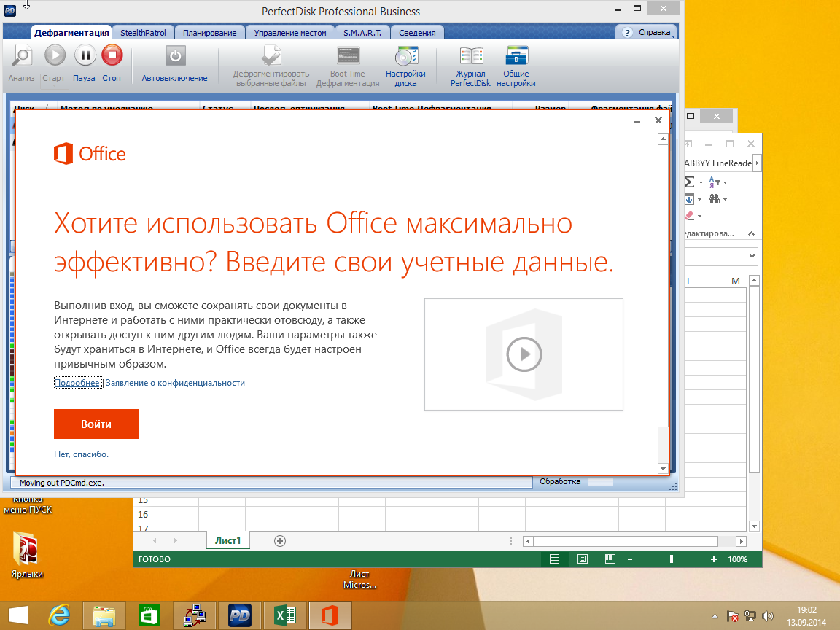Click the clock showing 19:02
The width and height of the screenshot is (840, 630).
click(806, 610)
